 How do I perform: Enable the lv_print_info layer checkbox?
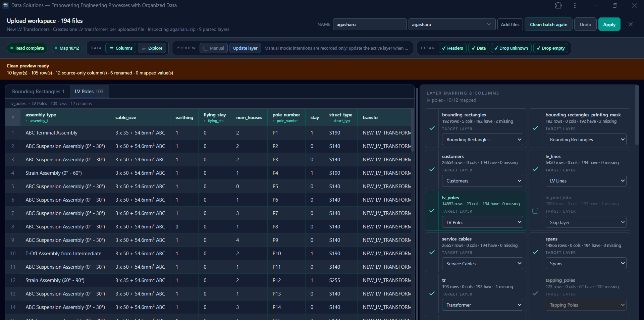535,211
